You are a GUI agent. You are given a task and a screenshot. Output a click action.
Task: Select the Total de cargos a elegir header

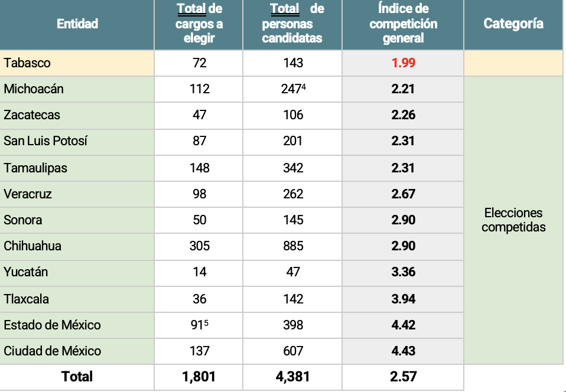(x=199, y=24)
